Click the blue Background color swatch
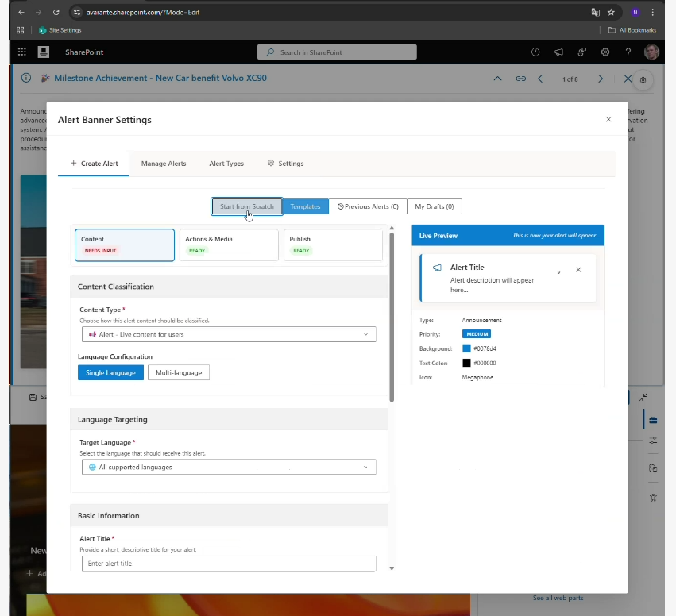This screenshot has height=616, width=676. pyautogui.click(x=467, y=348)
